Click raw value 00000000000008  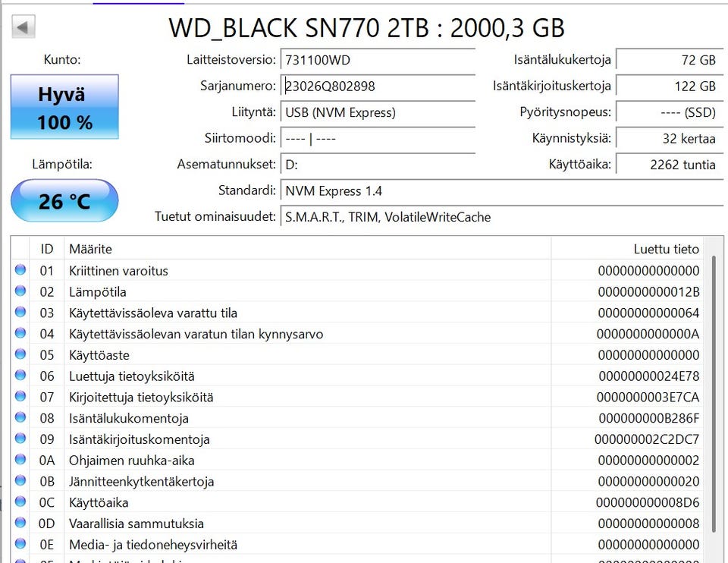(x=648, y=524)
